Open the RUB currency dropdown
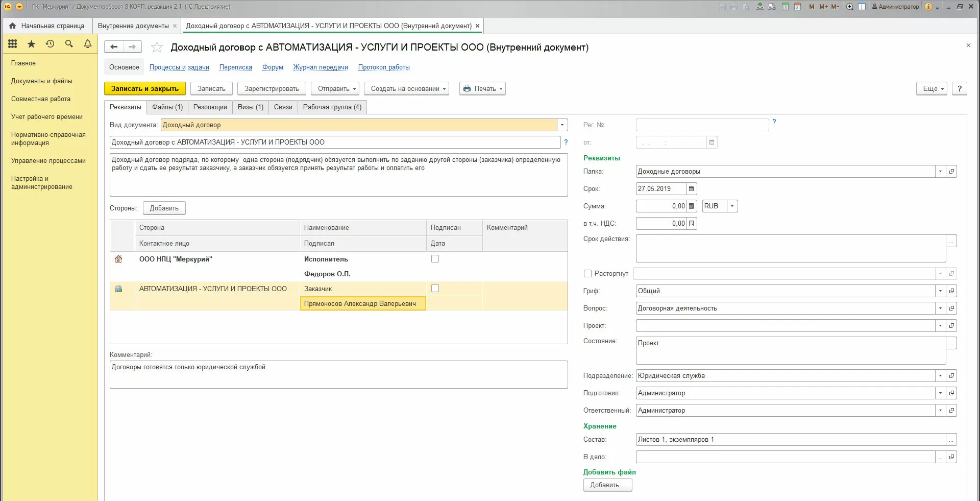 pyautogui.click(x=732, y=206)
